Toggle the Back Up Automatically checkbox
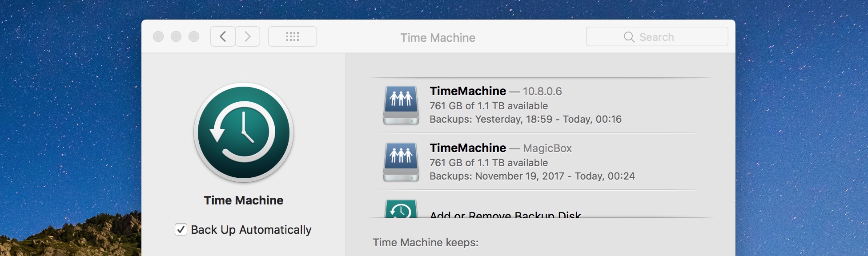 [181, 229]
